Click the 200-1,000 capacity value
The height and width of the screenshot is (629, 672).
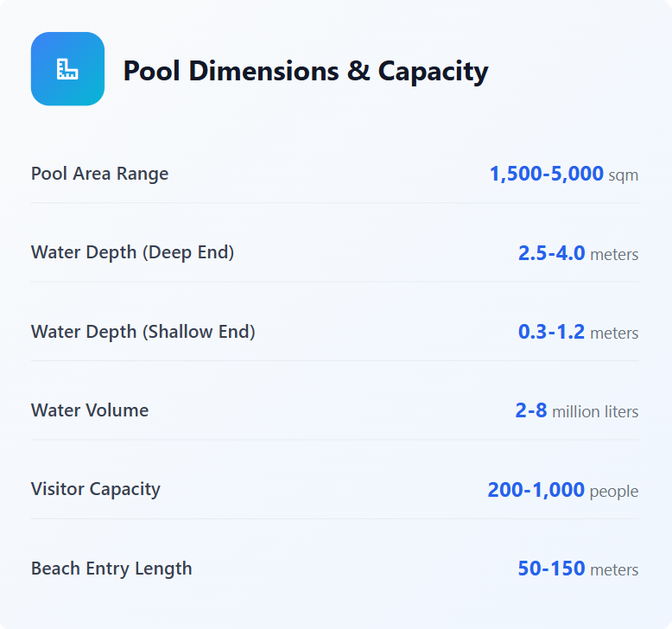pyautogui.click(x=536, y=491)
